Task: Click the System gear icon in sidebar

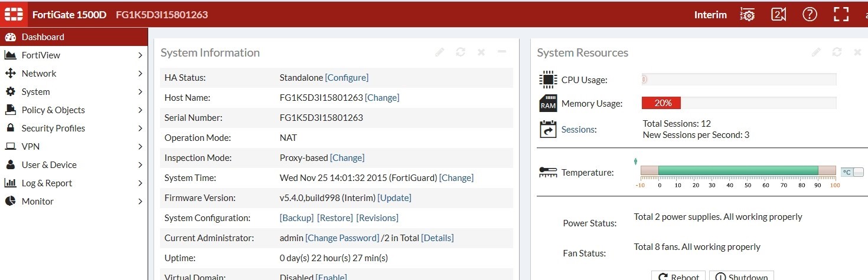Action: pyautogui.click(x=10, y=92)
